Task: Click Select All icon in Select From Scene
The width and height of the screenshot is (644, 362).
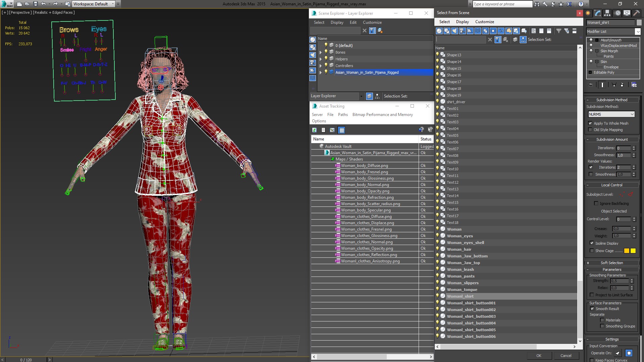Action: coord(534,31)
